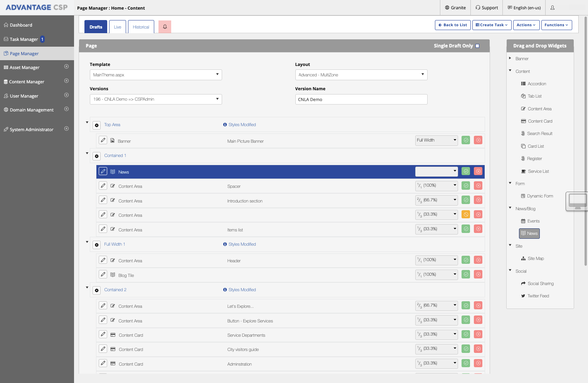The width and height of the screenshot is (588, 383).
Task: Expand System Administrator plus icon
Action: click(66, 129)
